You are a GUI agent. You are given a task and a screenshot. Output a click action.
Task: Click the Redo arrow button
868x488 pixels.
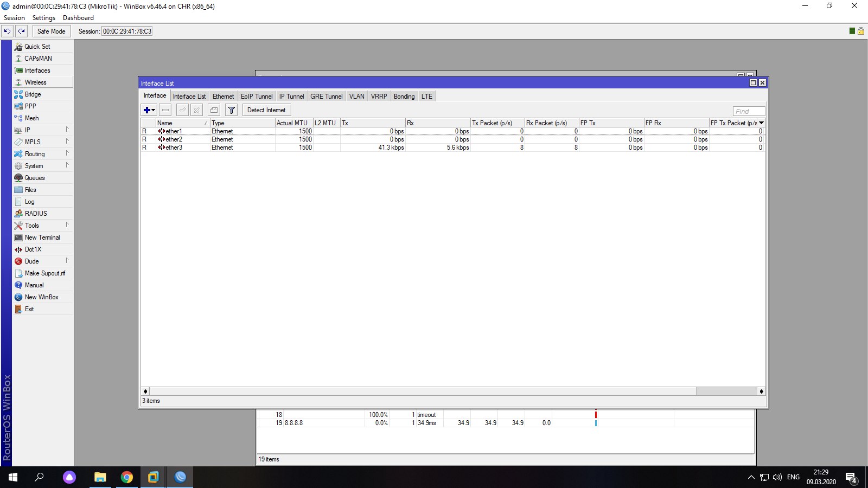pos(22,31)
